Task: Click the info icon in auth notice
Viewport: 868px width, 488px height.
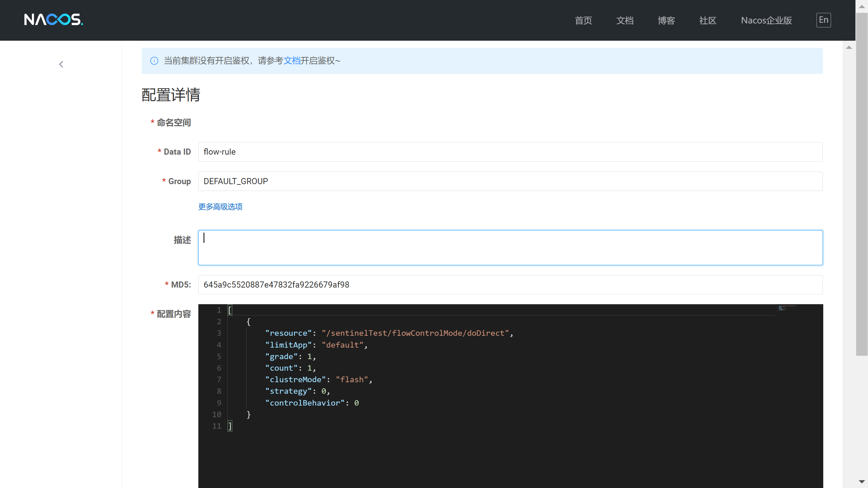Action: tap(154, 61)
